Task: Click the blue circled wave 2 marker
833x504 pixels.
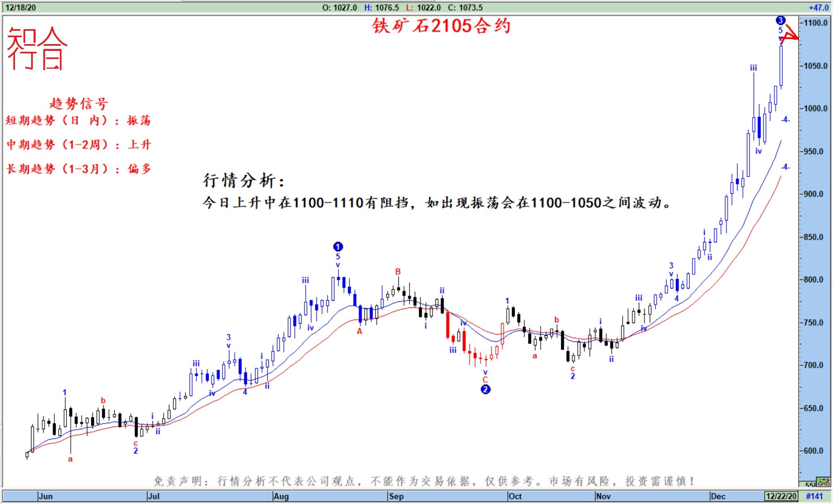Action: click(485, 389)
